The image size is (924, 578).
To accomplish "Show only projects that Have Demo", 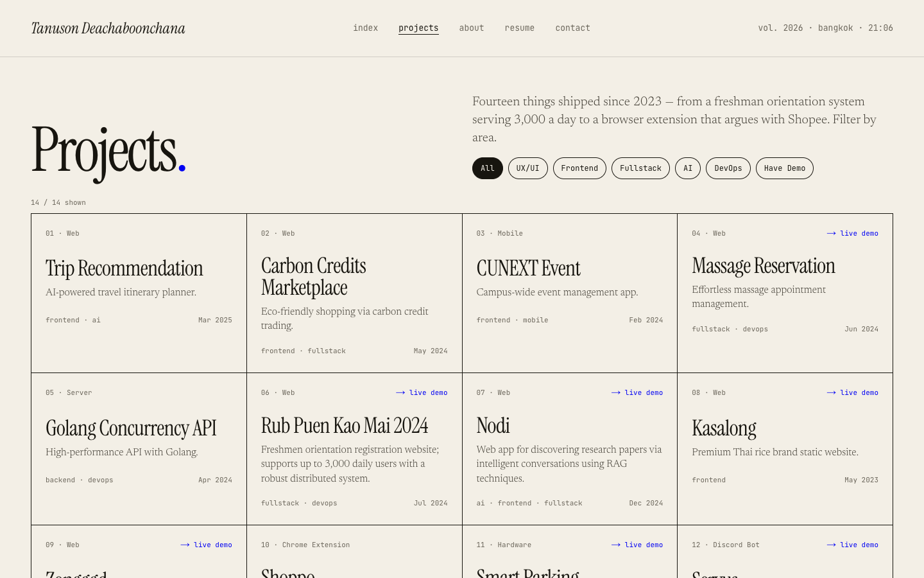I will point(785,168).
